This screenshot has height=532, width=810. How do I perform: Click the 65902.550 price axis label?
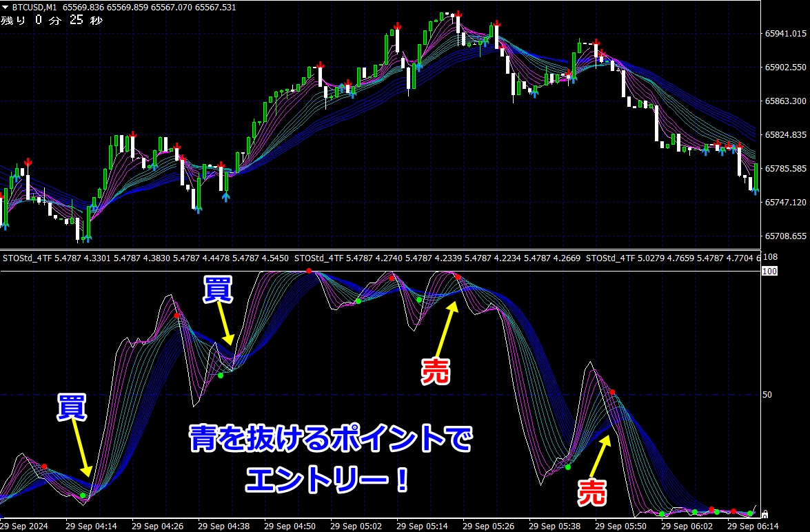[x=785, y=67]
